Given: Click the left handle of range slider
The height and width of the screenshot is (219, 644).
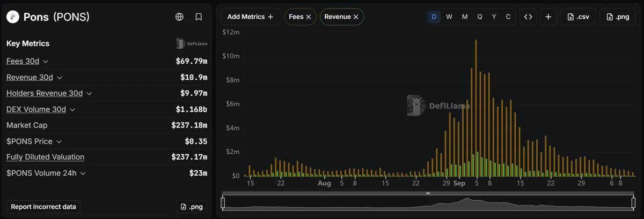Looking at the screenshot, I should (223, 202).
